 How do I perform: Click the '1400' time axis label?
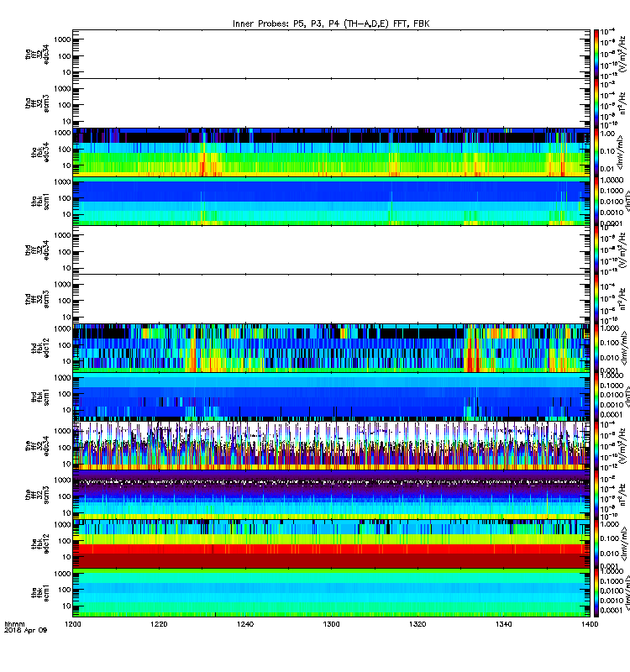tap(590, 624)
